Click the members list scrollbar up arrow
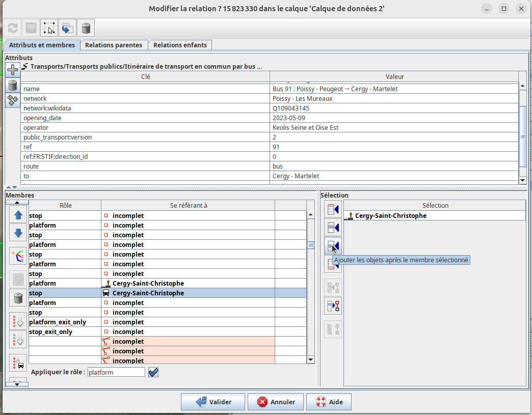532x415 pixels. coord(310,214)
